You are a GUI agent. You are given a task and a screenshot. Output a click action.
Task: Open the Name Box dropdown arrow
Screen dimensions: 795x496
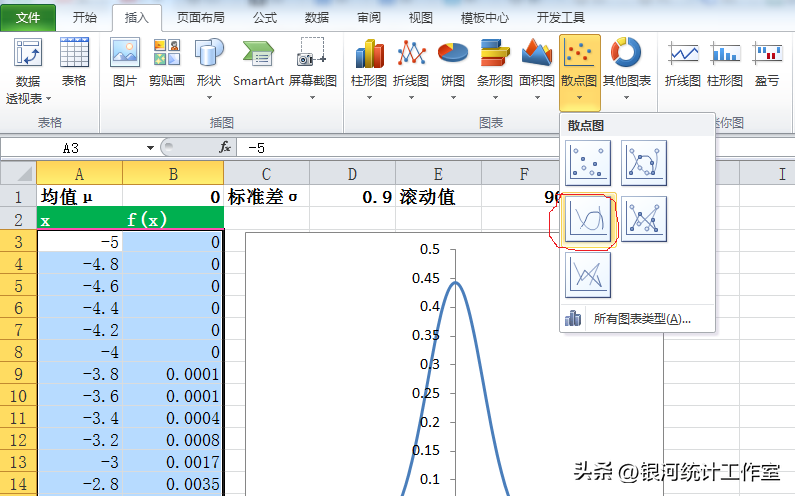point(150,148)
